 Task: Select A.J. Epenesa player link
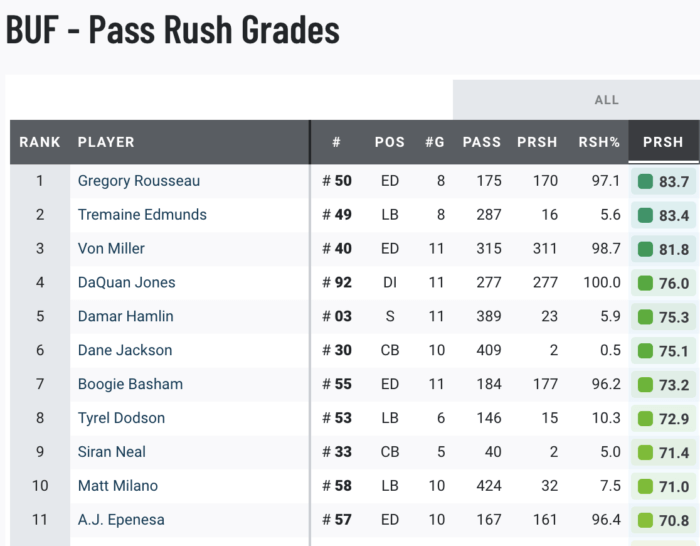coord(121,520)
